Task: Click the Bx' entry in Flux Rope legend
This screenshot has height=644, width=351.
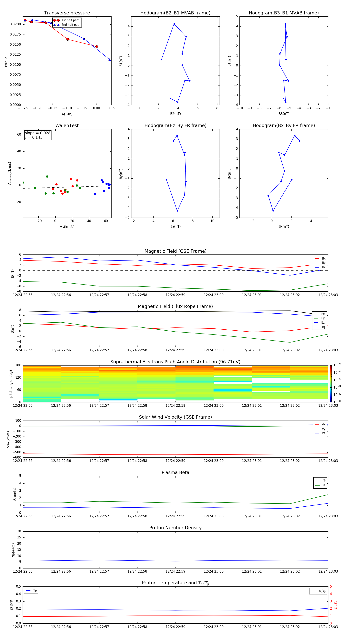Action: coord(320,314)
